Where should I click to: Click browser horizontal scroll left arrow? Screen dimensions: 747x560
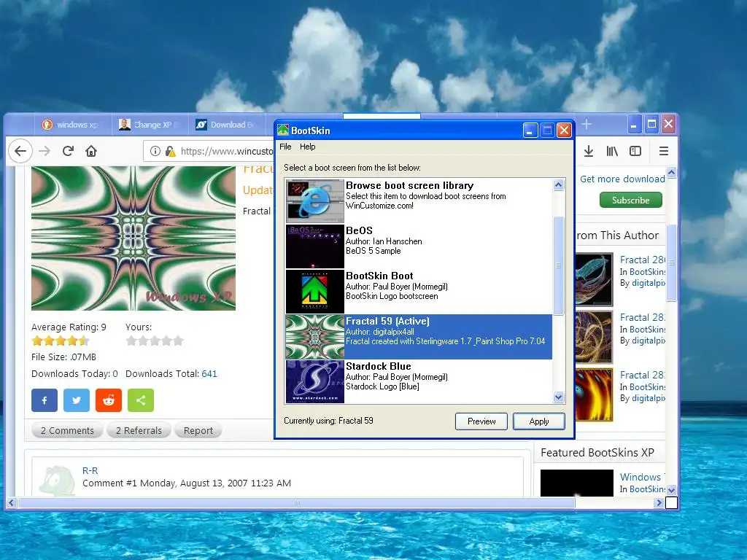(11, 502)
